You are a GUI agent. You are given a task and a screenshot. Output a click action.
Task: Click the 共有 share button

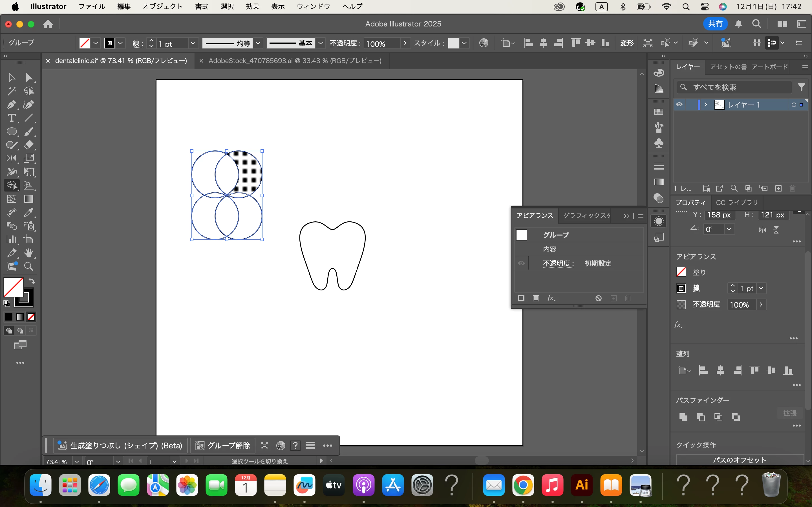click(x=715, y=24)
